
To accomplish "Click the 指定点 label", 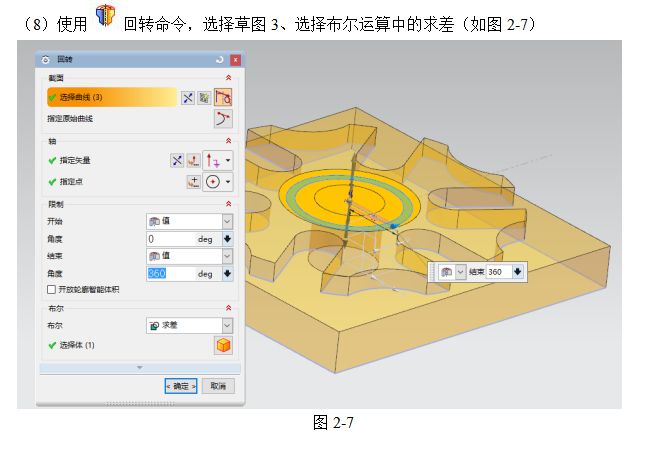I will pos(71,182).
